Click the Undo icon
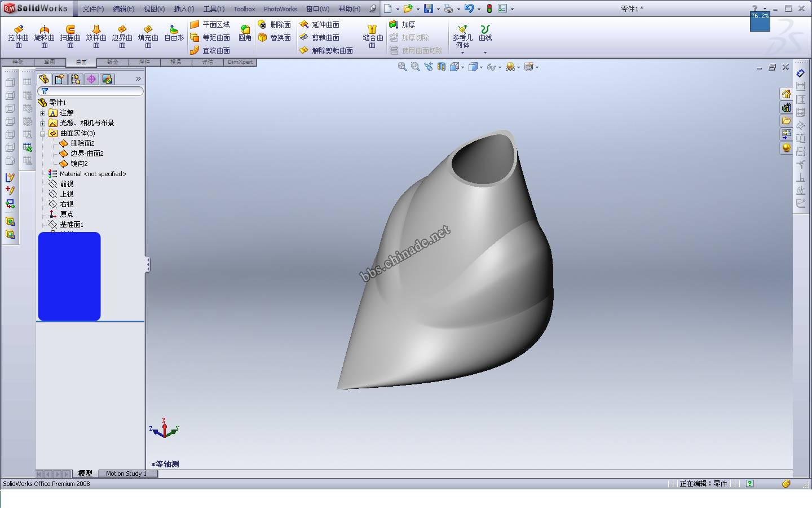The width and height of the screenshot is (812, 508). tap(469, 8)
